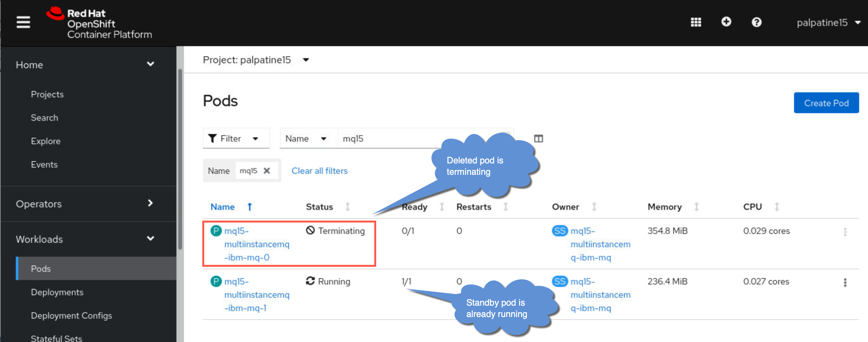Open the application launcher grid icon

[696, 22]
